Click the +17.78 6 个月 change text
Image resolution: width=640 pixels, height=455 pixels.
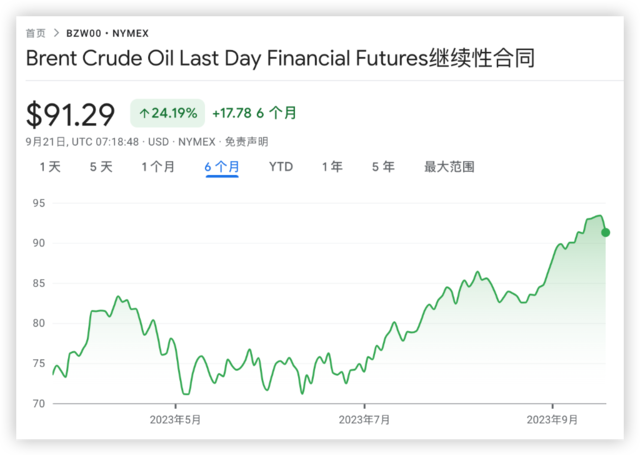coord(257,113)
